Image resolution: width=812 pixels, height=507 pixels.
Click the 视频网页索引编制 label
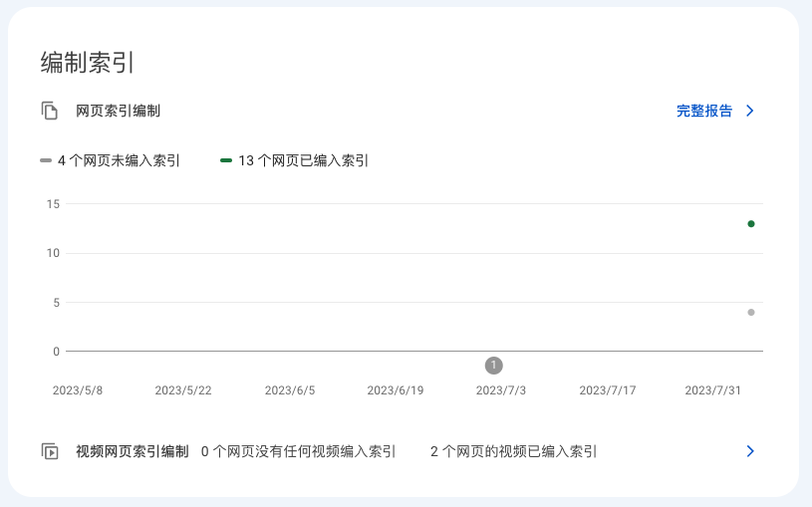(x=132, y=451)
